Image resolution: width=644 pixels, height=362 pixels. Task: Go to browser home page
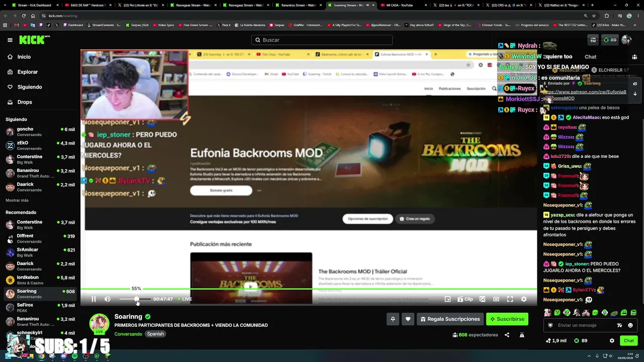click(x=33, y=16)
